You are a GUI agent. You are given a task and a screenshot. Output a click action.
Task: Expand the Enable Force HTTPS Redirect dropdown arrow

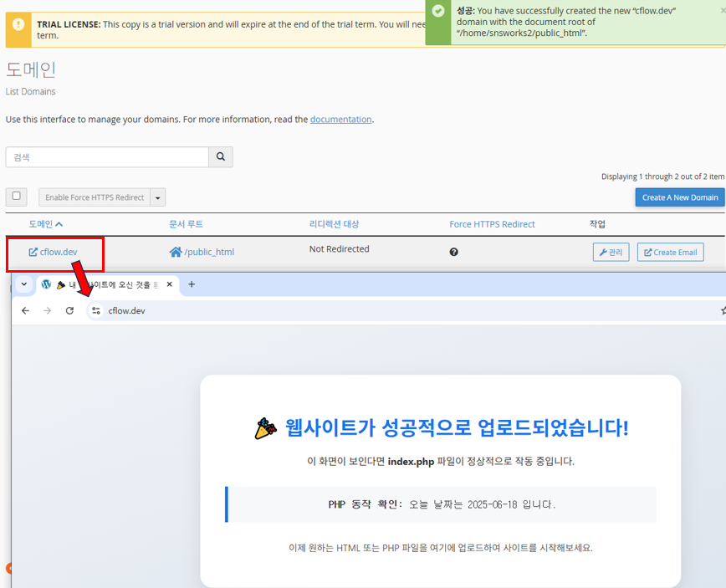click(x=158, y=197)
